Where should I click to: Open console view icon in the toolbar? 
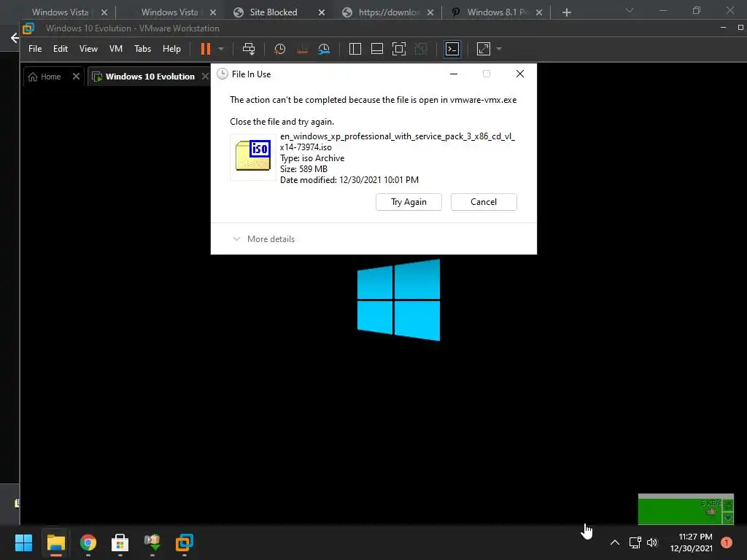pos(452,49)
